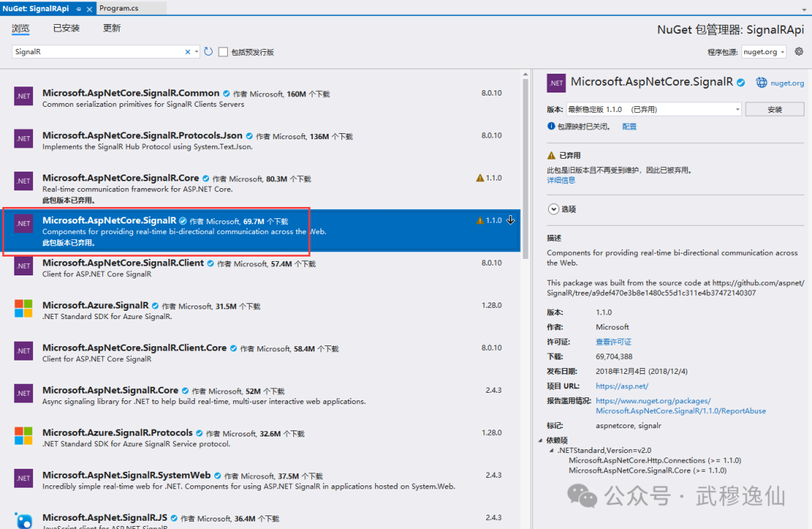
Task: Open the 详细信息 deprecation link
Action: tap(561, 181)
